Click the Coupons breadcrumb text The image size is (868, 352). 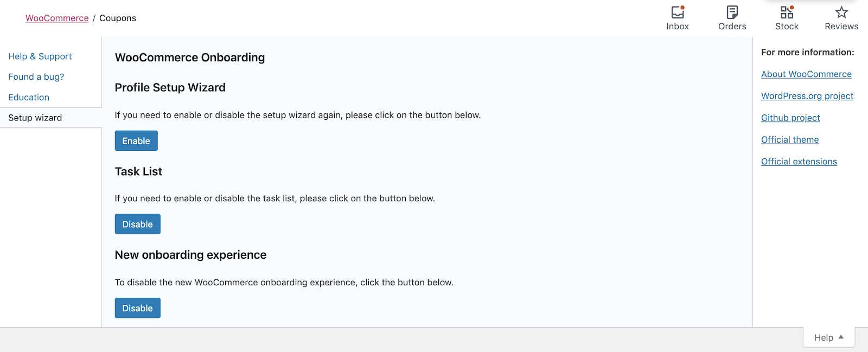pyautogui.click(x=118, y=18)
